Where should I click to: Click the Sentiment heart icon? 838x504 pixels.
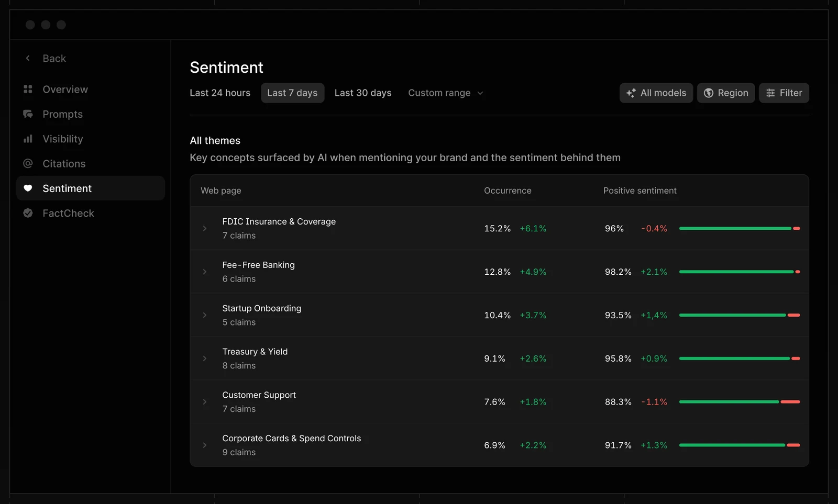[28, 188]
